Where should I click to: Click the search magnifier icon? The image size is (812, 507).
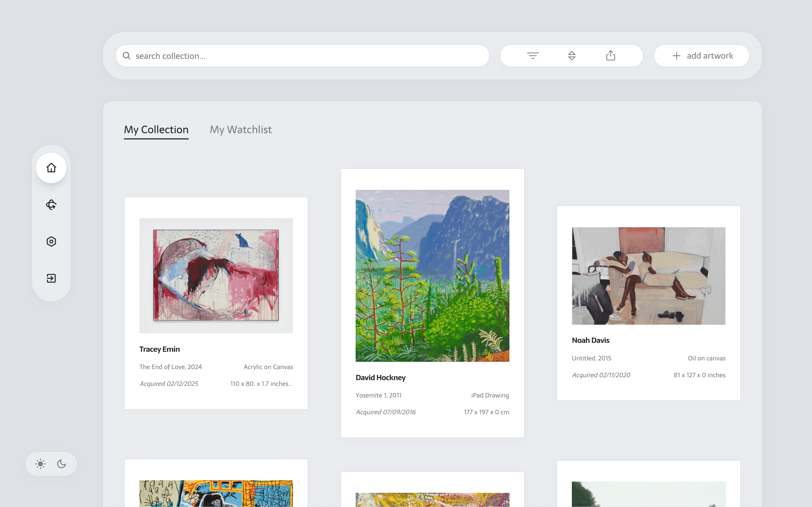[126, 56]
